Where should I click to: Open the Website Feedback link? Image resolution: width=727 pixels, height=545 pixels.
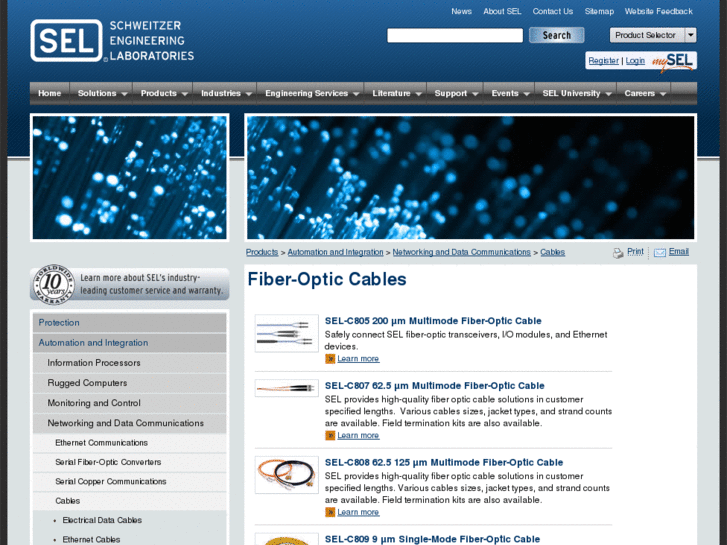[658, 11]
